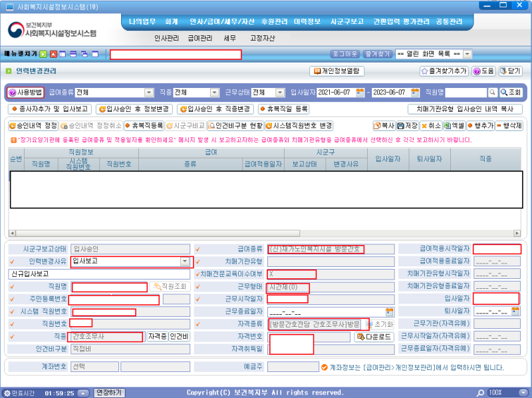
Task: Expand the 근무상태 dropdown filter
Action: point(280,93)
